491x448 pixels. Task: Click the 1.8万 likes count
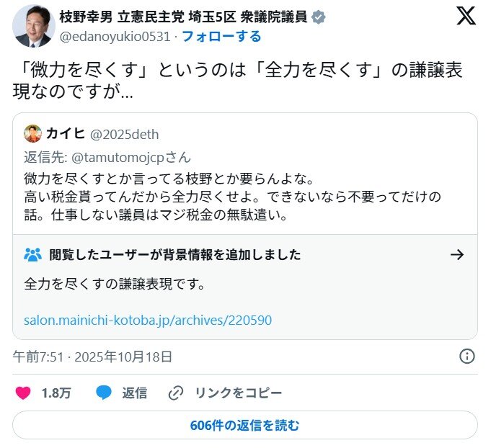56,393
